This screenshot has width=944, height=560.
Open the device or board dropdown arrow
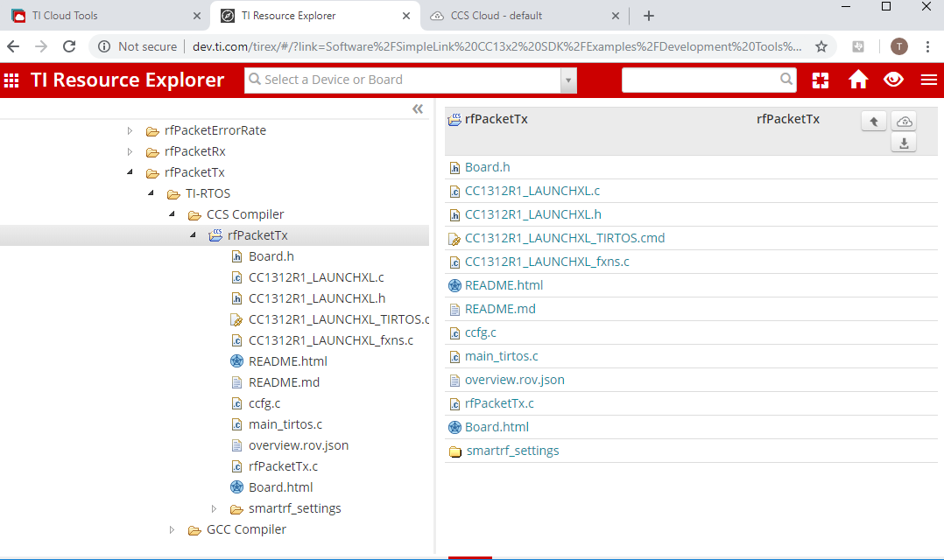point(567,80)
